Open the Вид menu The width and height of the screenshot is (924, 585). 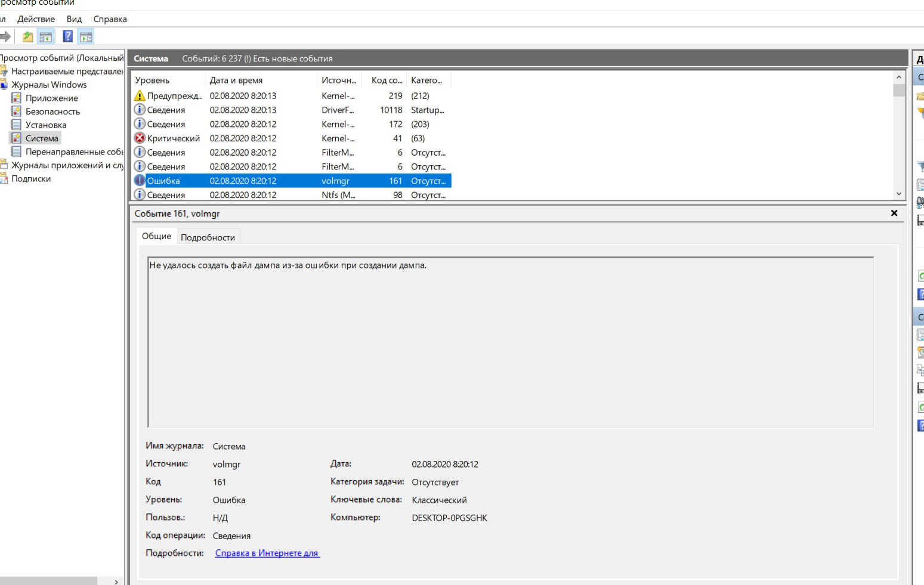click(74, 19)
